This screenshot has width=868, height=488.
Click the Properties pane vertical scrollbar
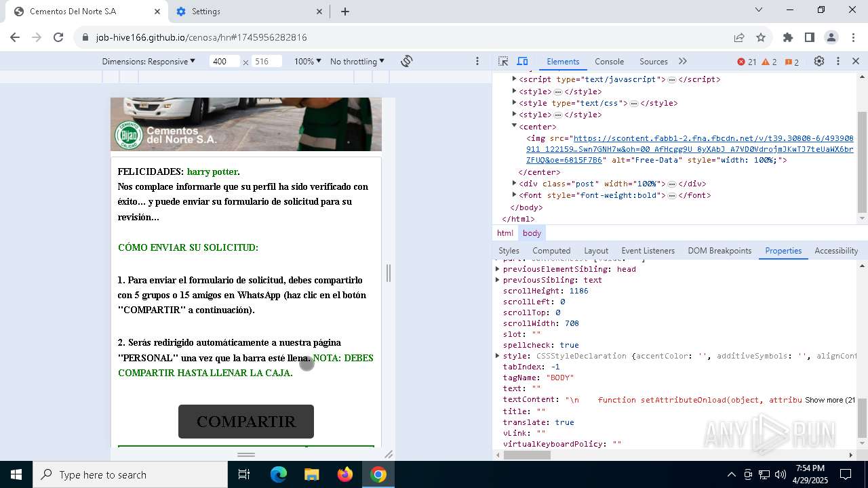tap(863, 419)
